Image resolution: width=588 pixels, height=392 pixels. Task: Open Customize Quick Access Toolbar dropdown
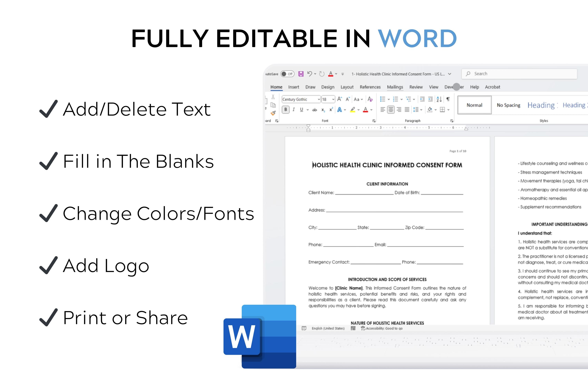tap(342, 74)
